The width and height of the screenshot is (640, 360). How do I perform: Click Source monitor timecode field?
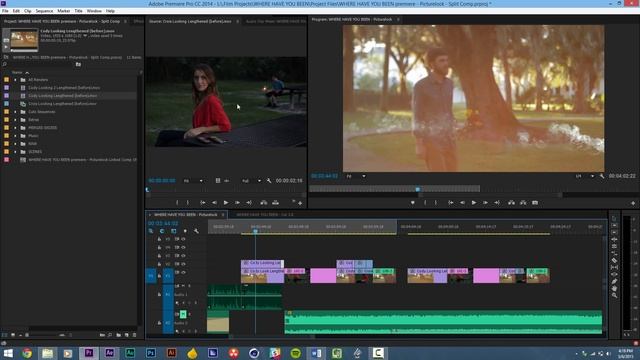162,180
